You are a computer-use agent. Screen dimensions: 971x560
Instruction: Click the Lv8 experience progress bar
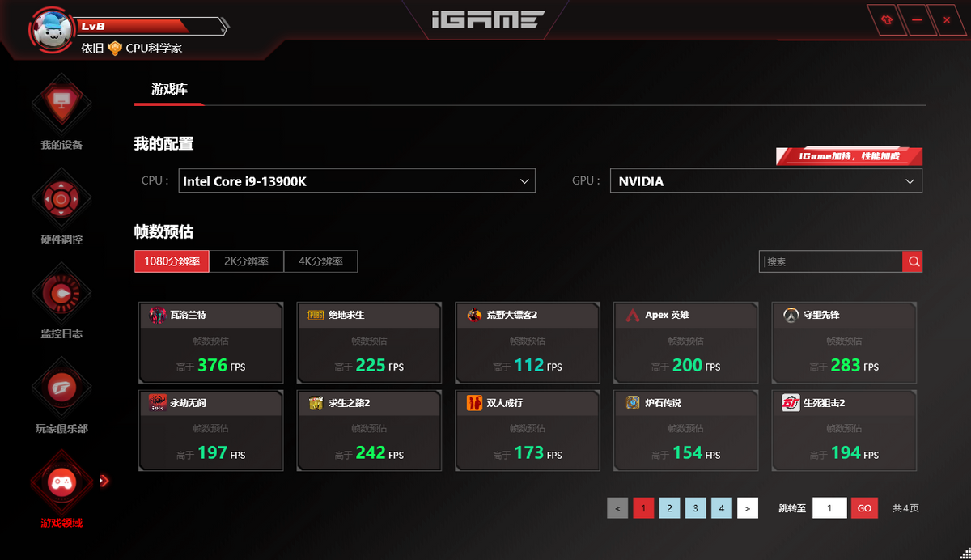tap(150, 25)
